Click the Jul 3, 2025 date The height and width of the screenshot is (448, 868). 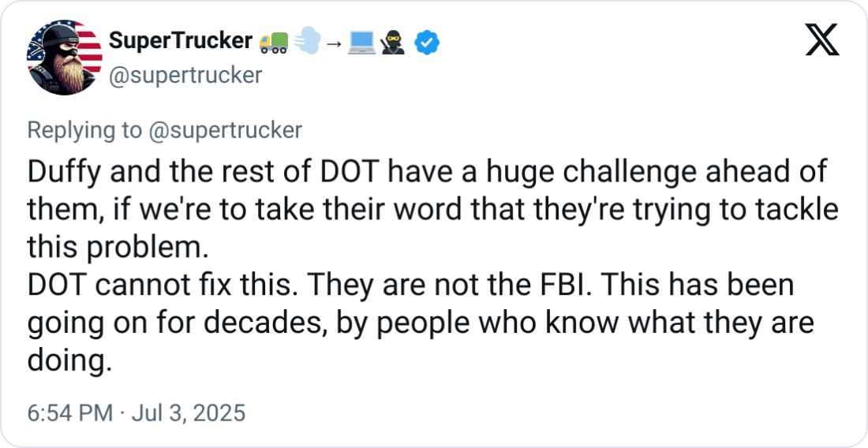(x=189, y=413)
